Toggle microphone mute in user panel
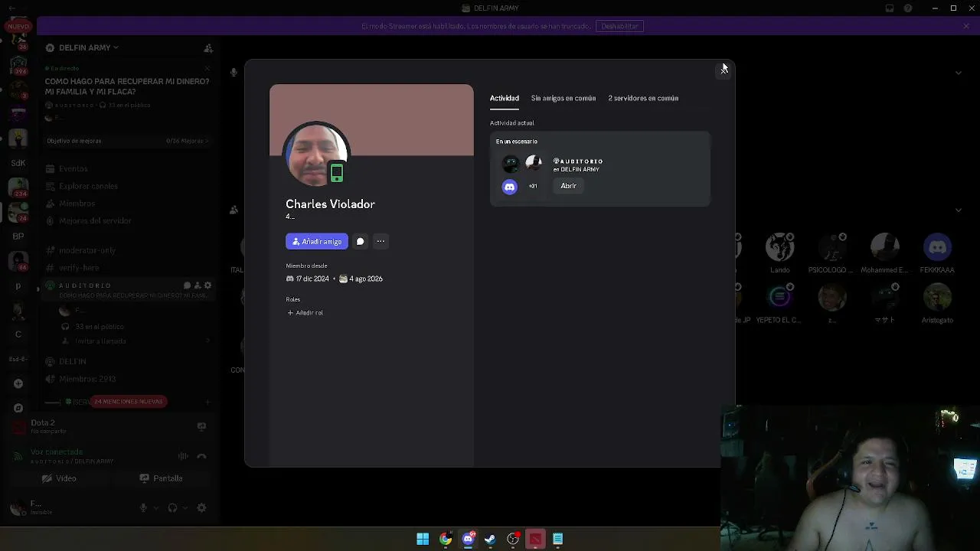The height and width of the screenshot is (551, 980). 143,508
